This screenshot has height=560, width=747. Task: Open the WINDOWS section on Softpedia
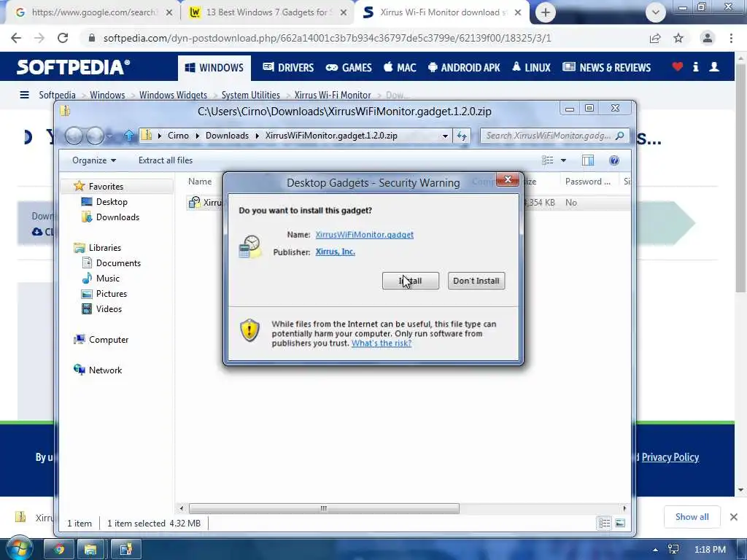[214, 68]
